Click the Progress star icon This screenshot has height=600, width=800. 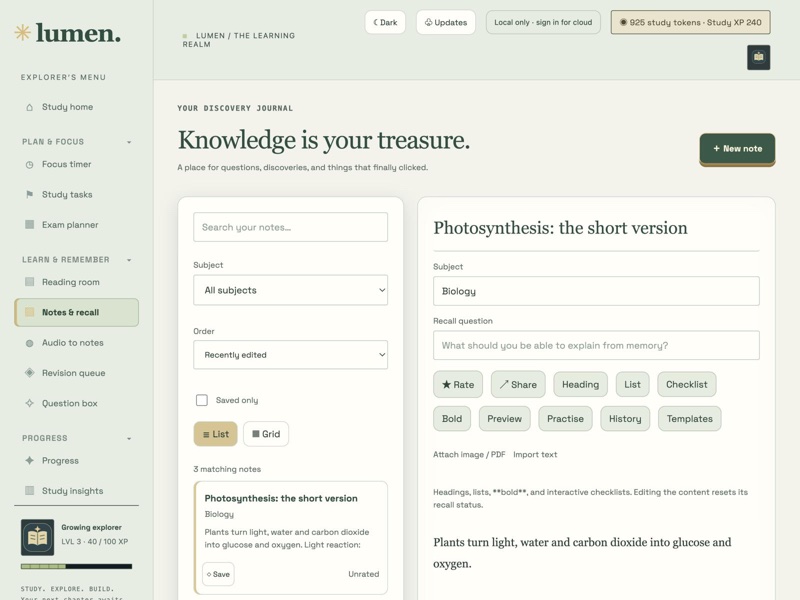point(30,460)
